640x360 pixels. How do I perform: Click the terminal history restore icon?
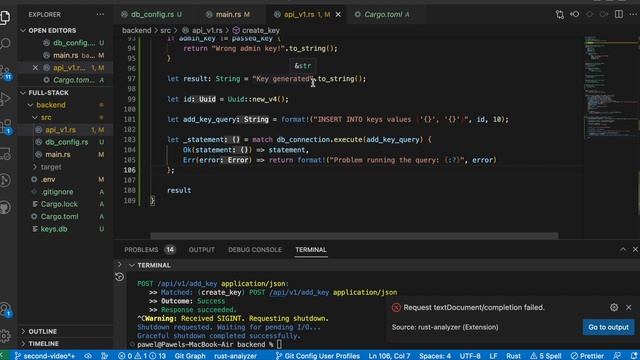(x=119, y=277)
